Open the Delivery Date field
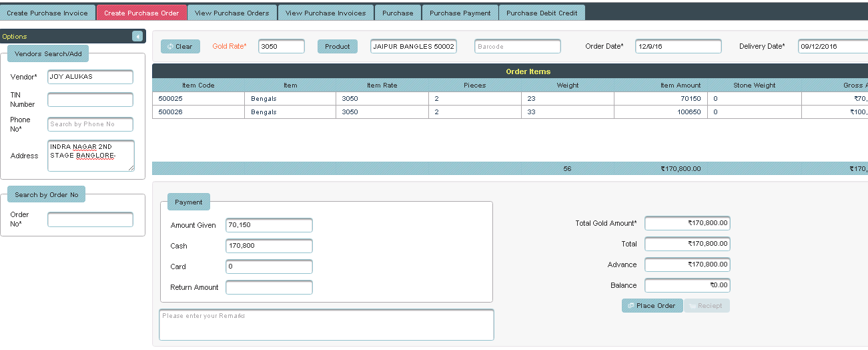The image size is (868, 350). 833,47
